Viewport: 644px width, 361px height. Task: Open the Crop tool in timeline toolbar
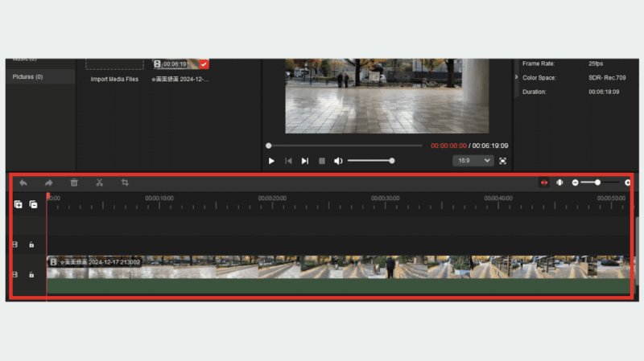click(x=125, y=183)
